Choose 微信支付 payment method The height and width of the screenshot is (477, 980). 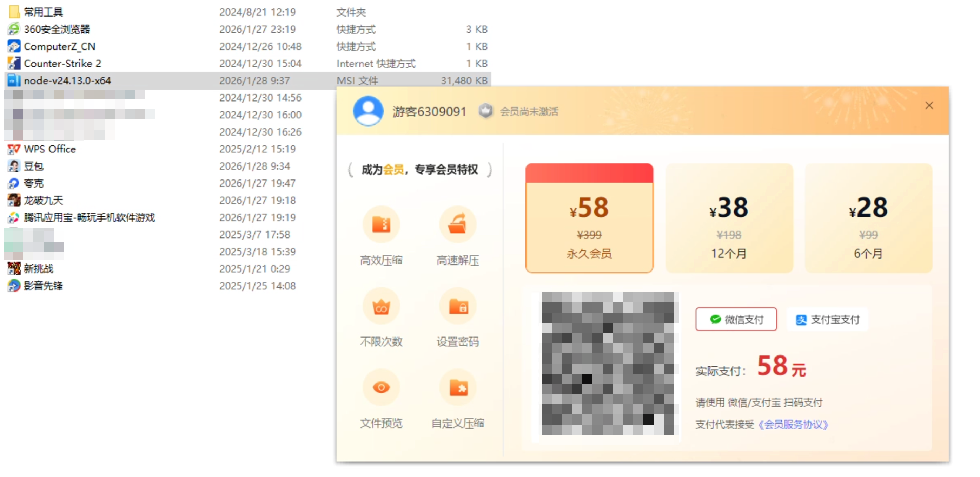(736, 319)
